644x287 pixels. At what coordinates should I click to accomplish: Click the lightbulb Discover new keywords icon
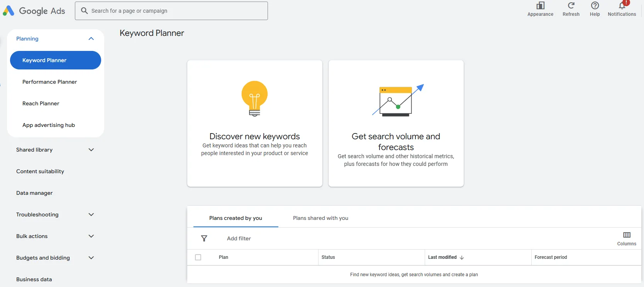pos(254,99)
